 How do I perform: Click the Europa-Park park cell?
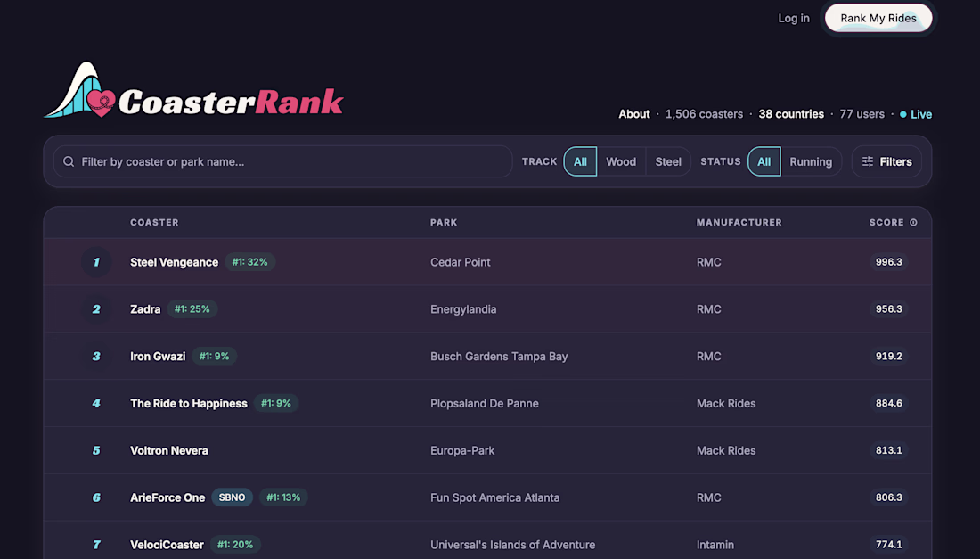462,451
